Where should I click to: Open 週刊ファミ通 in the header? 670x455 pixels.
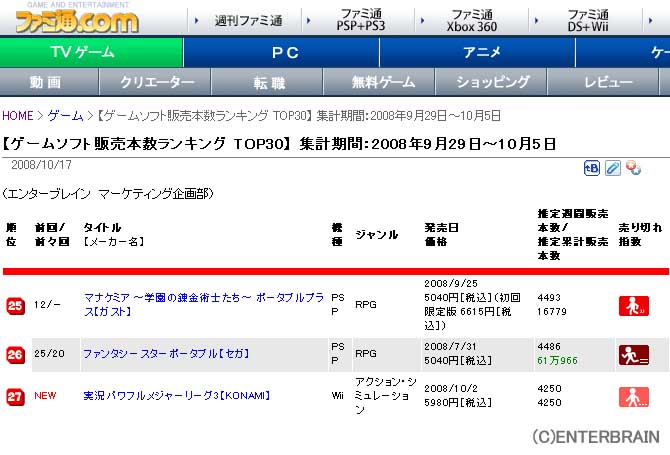(248, 21)
